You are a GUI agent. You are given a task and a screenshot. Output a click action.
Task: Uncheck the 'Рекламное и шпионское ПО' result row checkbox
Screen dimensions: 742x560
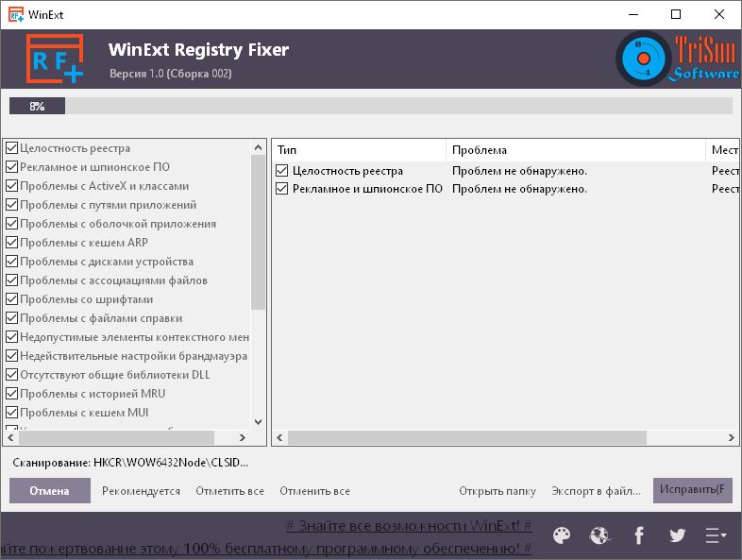281,189
